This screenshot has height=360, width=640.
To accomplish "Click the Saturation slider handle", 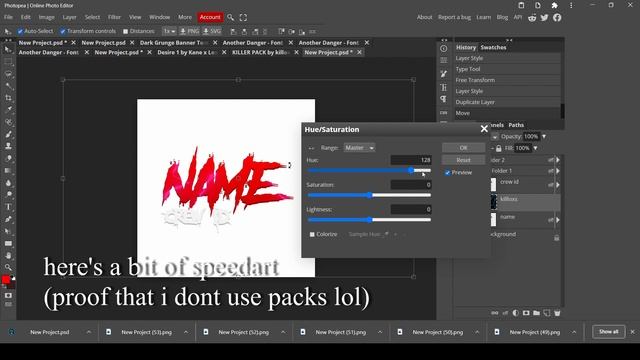I will tap(369, 195).
